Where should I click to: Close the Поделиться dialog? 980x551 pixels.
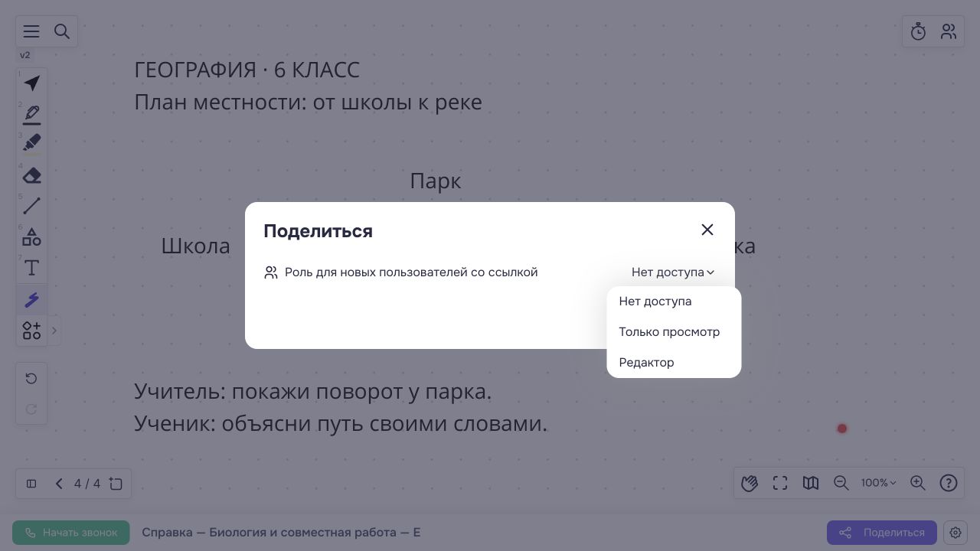707,230
